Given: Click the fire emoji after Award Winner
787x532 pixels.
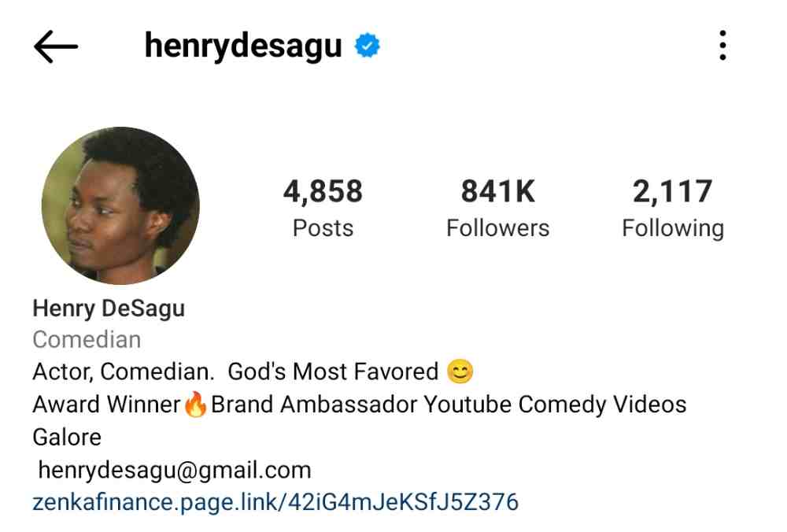Looking at the screenshot, I should click(x=195, y=404).
